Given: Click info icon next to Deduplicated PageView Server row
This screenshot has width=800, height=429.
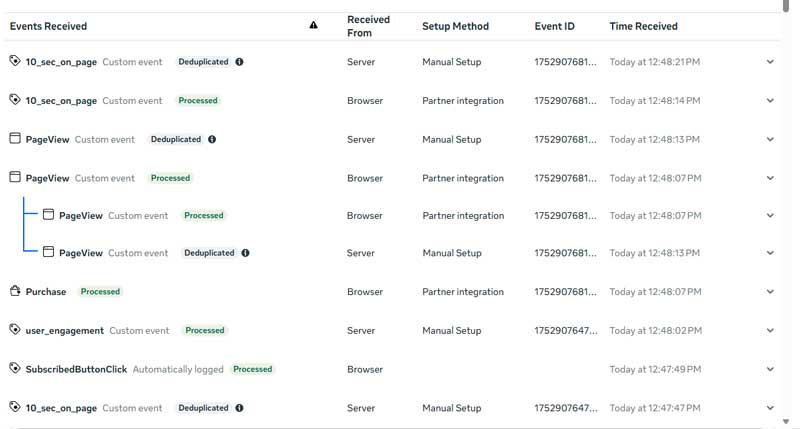Looking at the screenshot, I should point(212,139).
